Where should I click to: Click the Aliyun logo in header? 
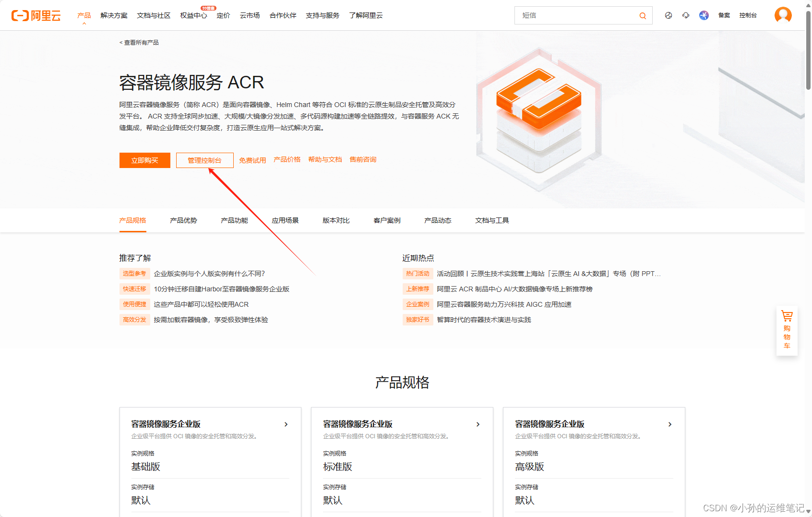coord(36,15)
